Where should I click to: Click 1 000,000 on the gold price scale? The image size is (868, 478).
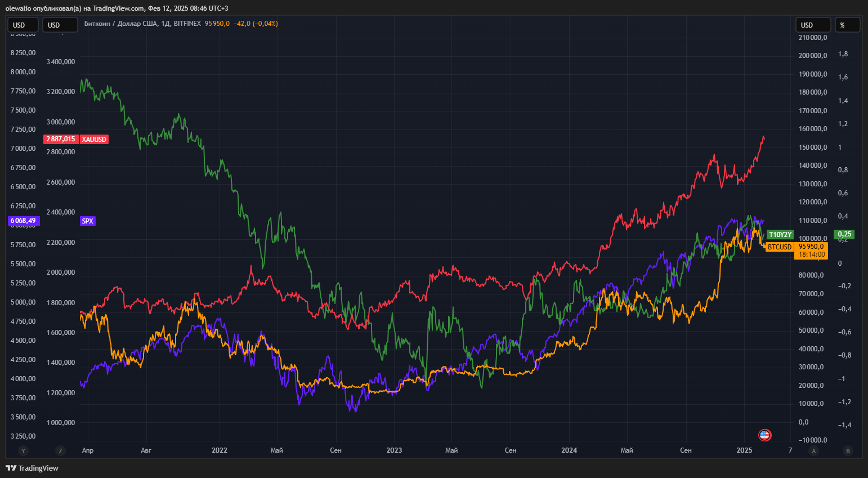[x=61, y=423]
